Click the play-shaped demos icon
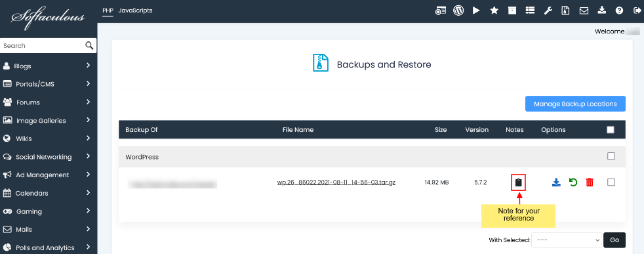 pyautogui.click(x=476, y=11)
